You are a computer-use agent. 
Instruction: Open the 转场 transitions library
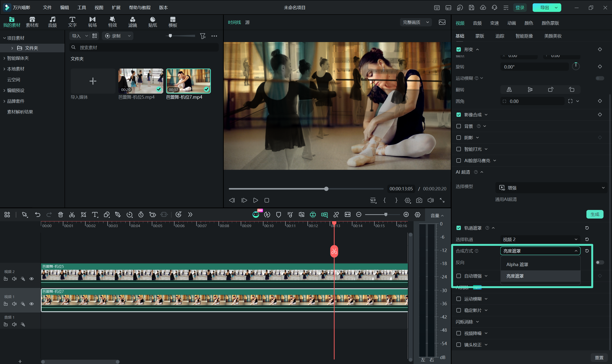pos(92,22)
